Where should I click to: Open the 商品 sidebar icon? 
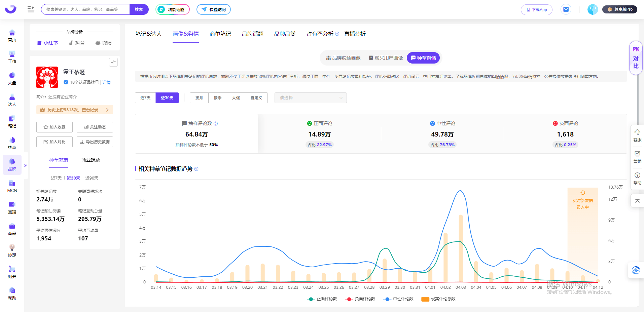(12, 229)
